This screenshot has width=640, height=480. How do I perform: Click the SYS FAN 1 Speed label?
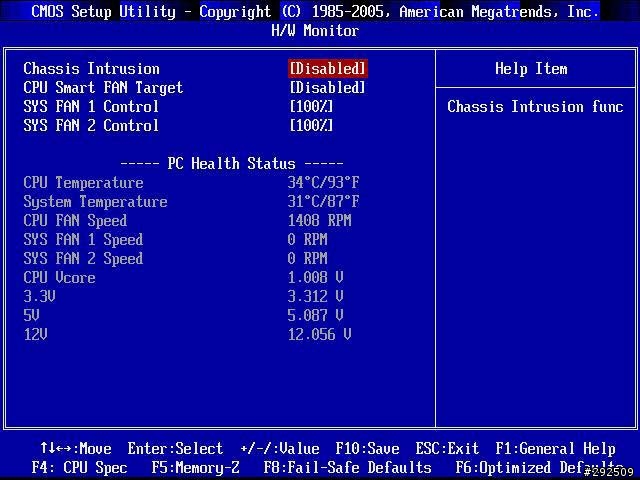point(83,240)
